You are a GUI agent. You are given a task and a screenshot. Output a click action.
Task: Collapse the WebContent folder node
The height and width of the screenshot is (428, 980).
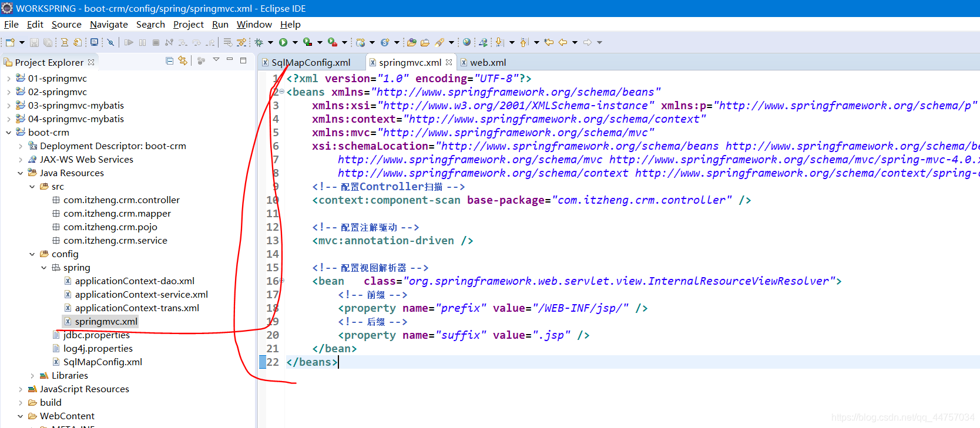point(21,416)
